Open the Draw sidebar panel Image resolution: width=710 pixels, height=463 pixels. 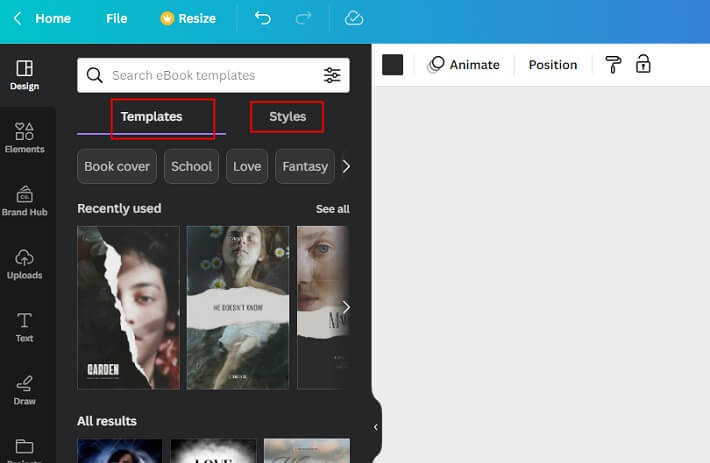coord(24,390)
